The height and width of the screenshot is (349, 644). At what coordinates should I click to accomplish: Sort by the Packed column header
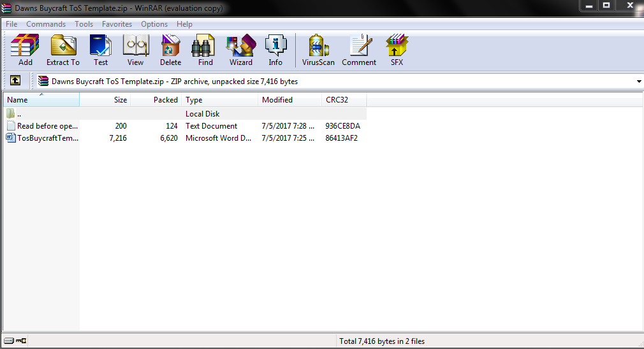[156, 99]
